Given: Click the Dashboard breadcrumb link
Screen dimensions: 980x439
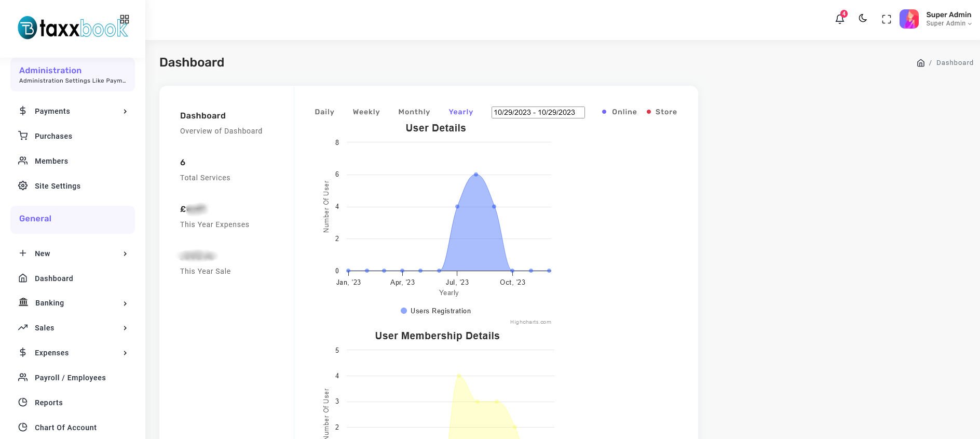Looking at the screenshot, I should click(x=955, y=63).
